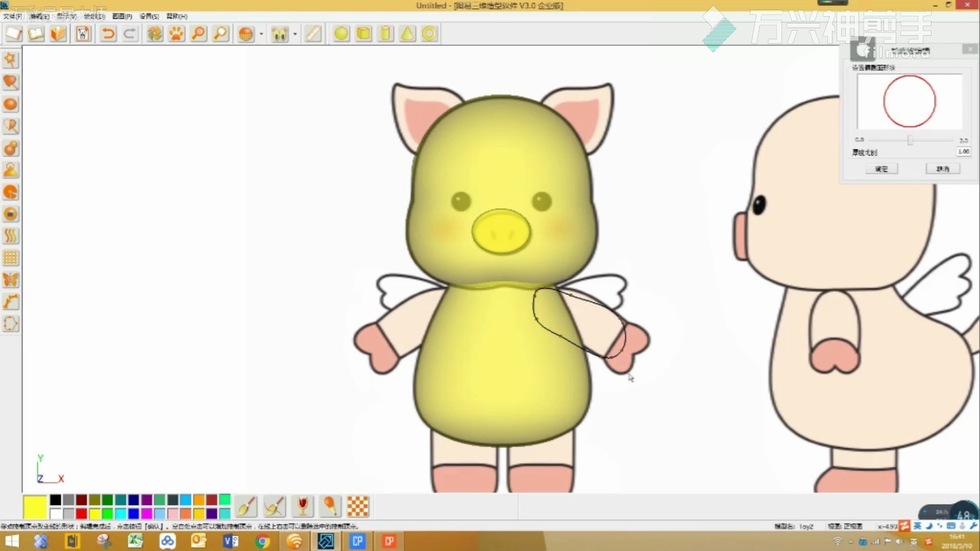Click the orange undo arrow
The width and height of the screenshot is (980, 551).
tap(108, 34)
